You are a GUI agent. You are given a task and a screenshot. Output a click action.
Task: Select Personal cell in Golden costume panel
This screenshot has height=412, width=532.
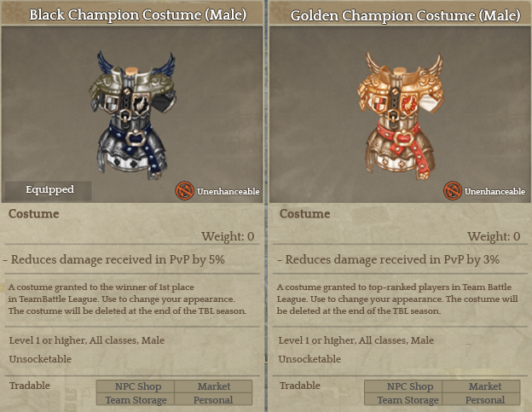pyautogui.click(x=482, y=399)
